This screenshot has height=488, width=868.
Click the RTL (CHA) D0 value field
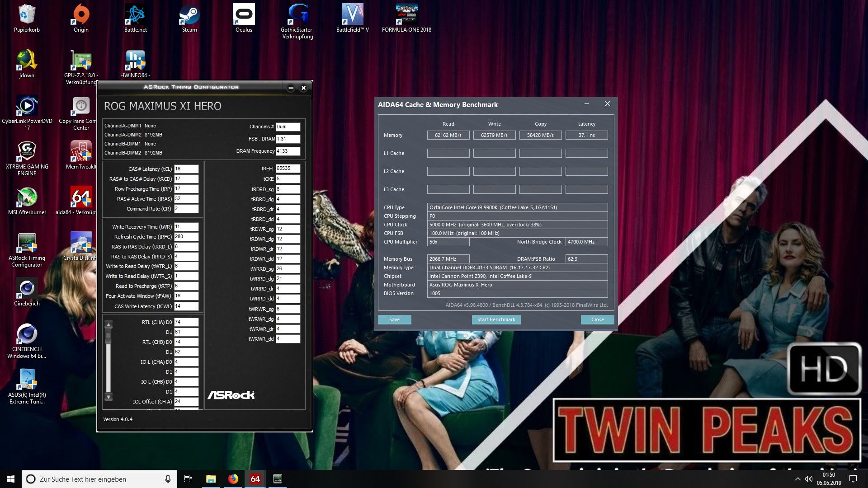[186, 322]
